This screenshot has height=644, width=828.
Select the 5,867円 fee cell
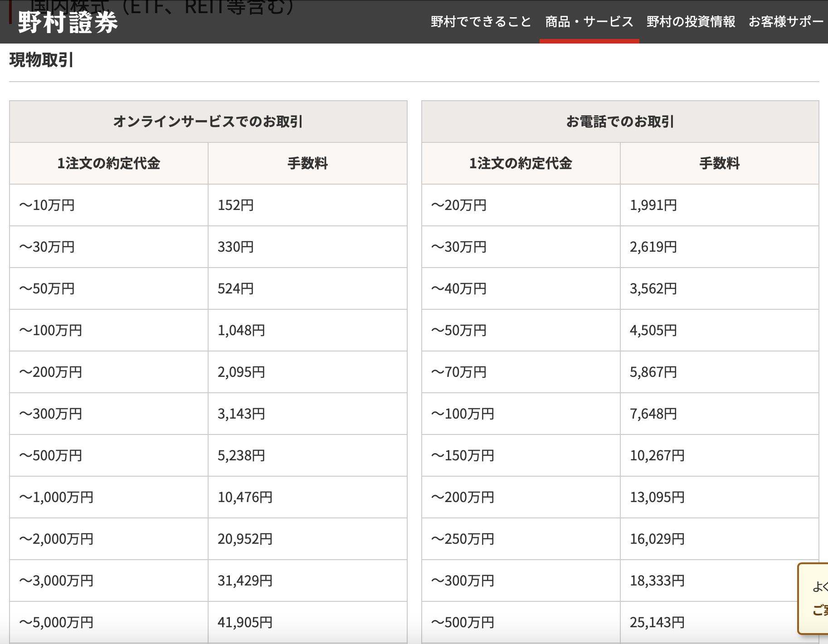click(720, 372)
